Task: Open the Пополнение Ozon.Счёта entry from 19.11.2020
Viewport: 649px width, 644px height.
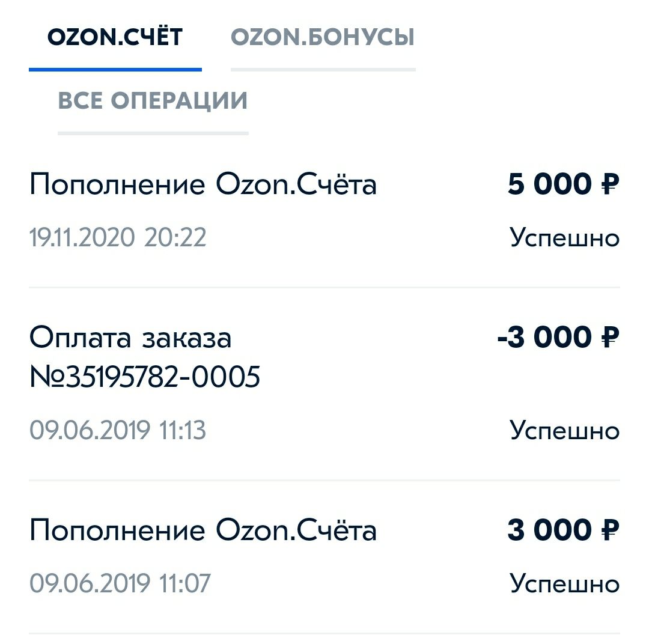Action: point(203,184)
